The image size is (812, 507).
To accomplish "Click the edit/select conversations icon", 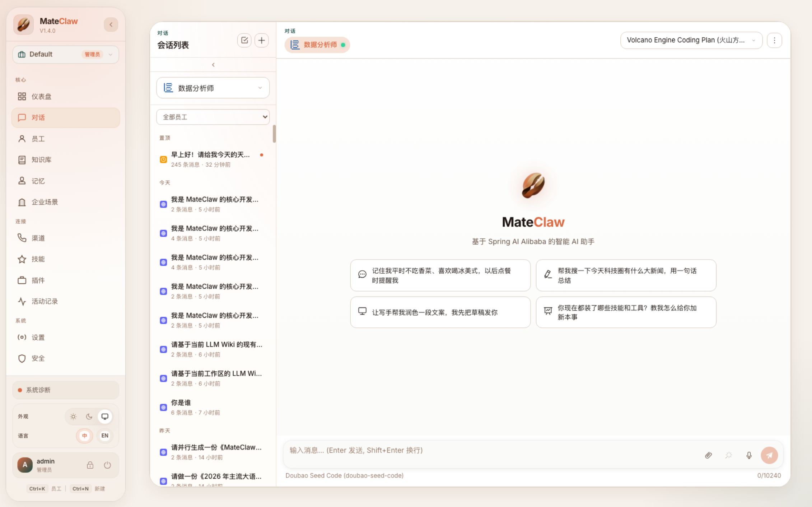I will (244, 40).
